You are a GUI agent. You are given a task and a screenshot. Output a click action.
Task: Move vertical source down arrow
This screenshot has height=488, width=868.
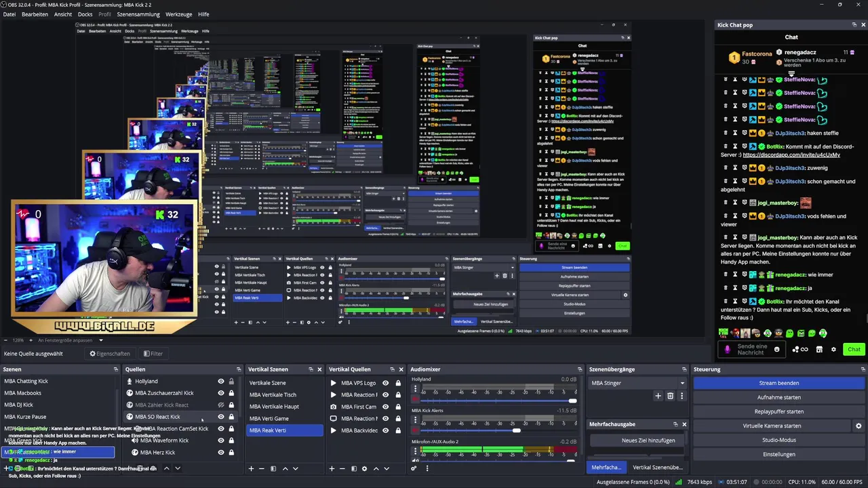(387, 468)
